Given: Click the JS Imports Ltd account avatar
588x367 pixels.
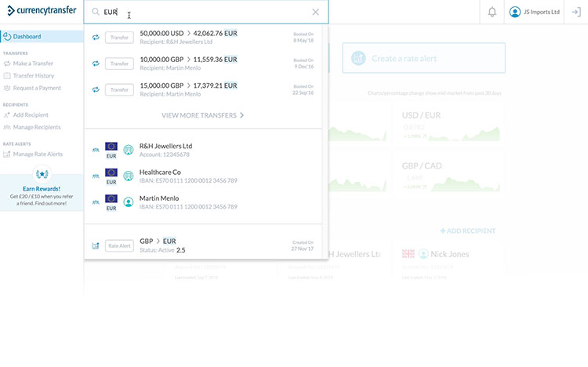Looking at the screenshot, I should [515, 13].
